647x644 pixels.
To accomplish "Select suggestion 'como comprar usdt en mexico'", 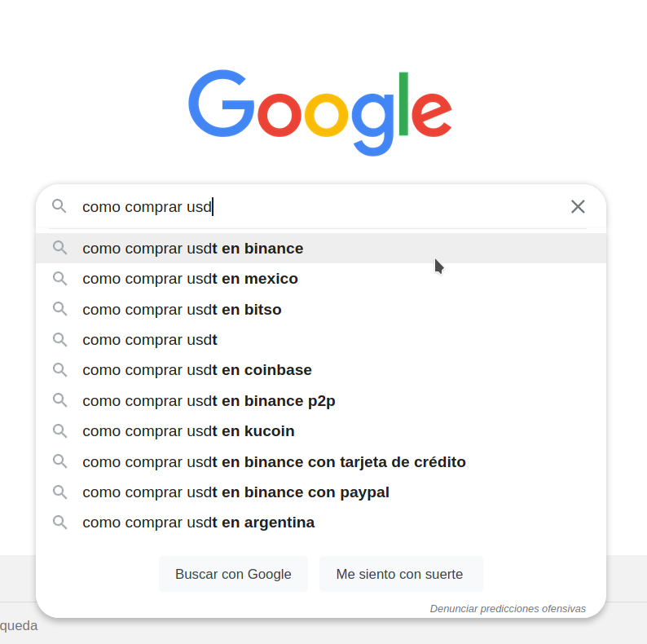I will point(321,279).
